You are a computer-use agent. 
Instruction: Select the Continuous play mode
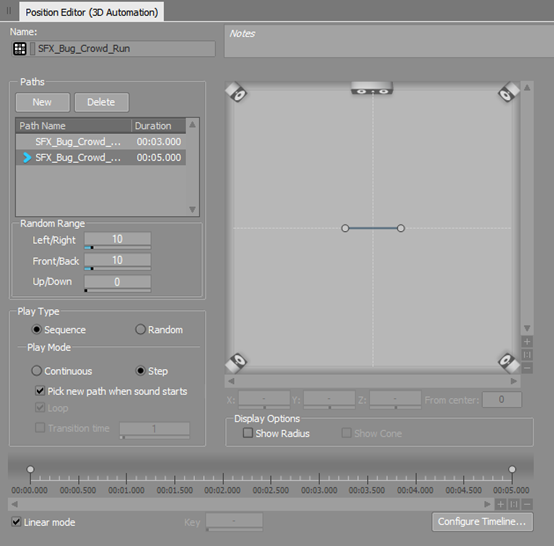36,371
